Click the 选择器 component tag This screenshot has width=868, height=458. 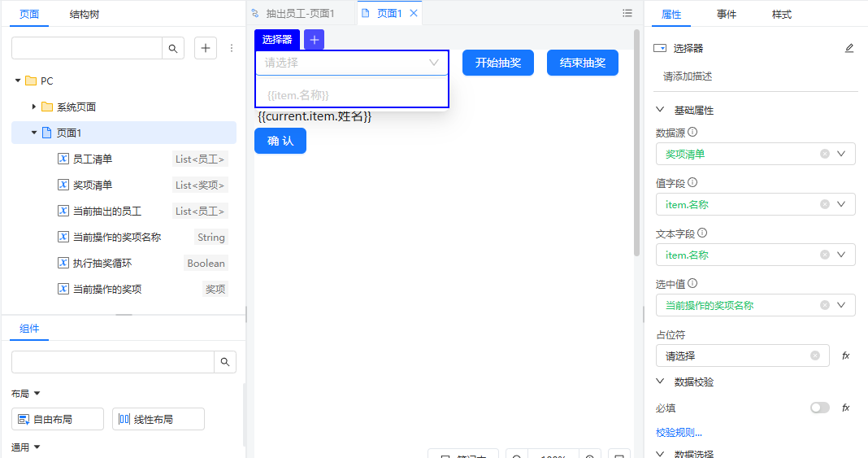277,39
